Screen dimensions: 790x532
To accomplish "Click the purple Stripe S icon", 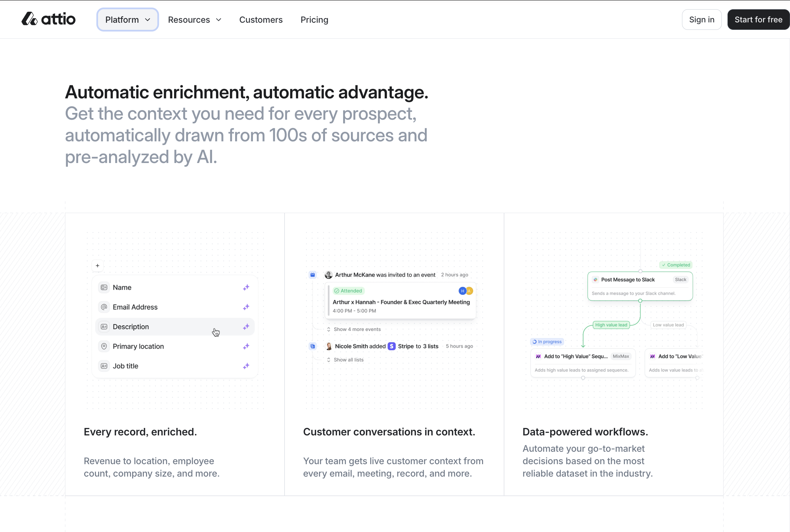I will [391, 346].
